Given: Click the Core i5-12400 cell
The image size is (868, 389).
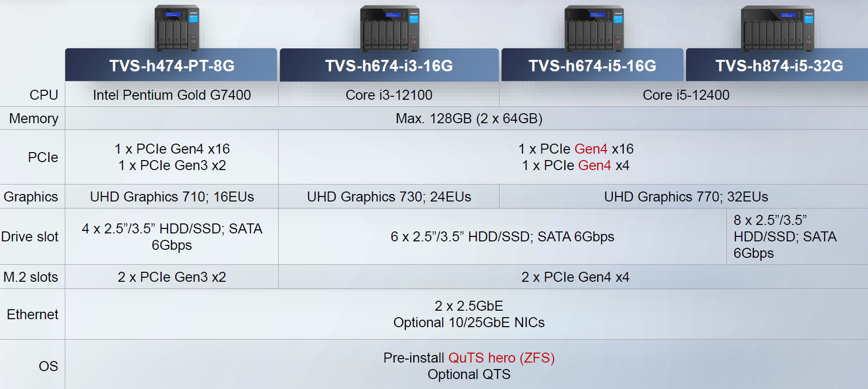Looking at the screenshot, I should (686, 95).
